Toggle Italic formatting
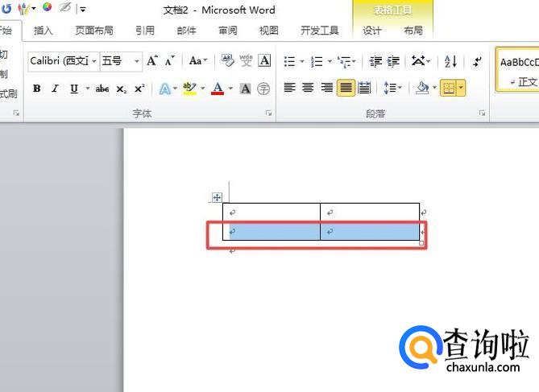The image size is (539, 392). point(55,89)
